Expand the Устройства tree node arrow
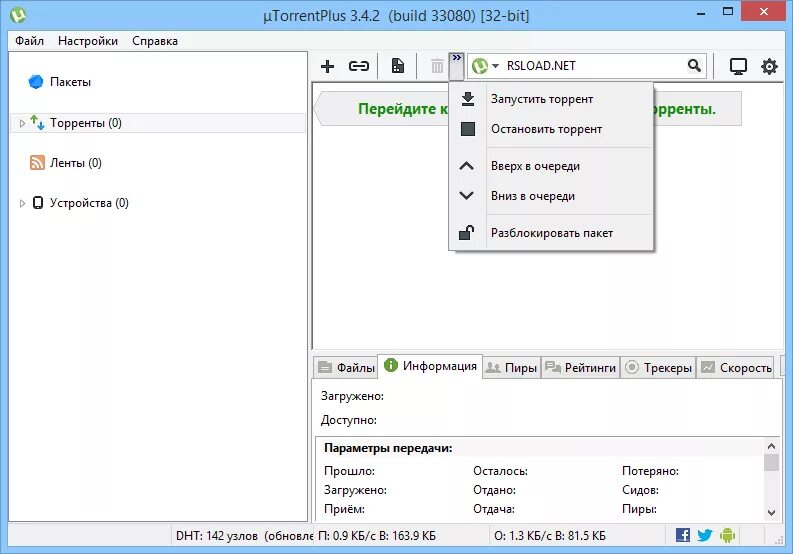The height and width of the screenshot is (554, 793). click(22, 203)
